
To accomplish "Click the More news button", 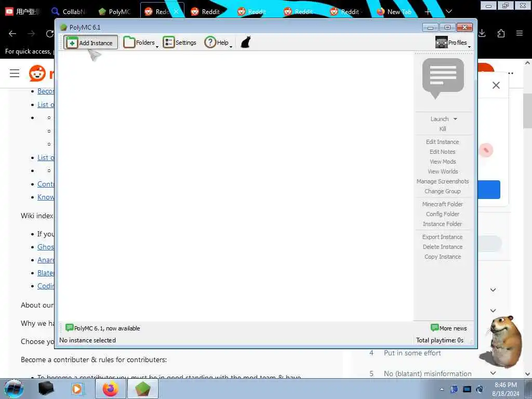I will click(x=448, y=328).
